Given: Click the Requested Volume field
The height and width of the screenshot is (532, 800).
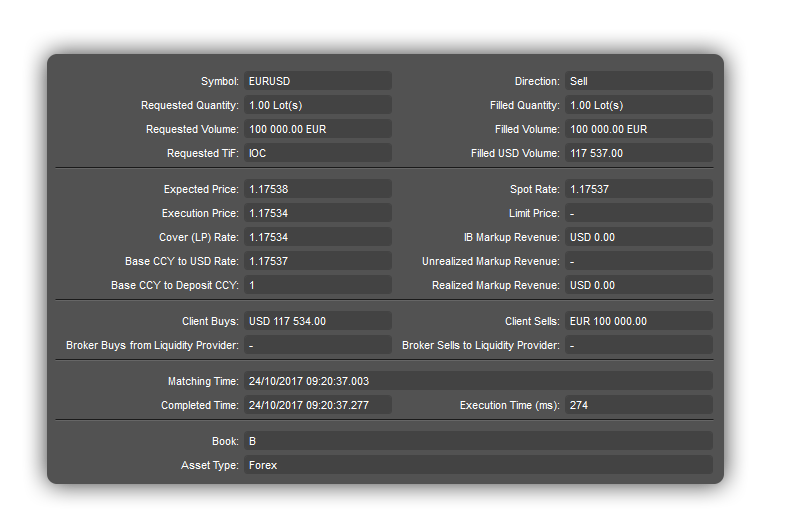Looking at the screenshot, I should coord(318,129).
